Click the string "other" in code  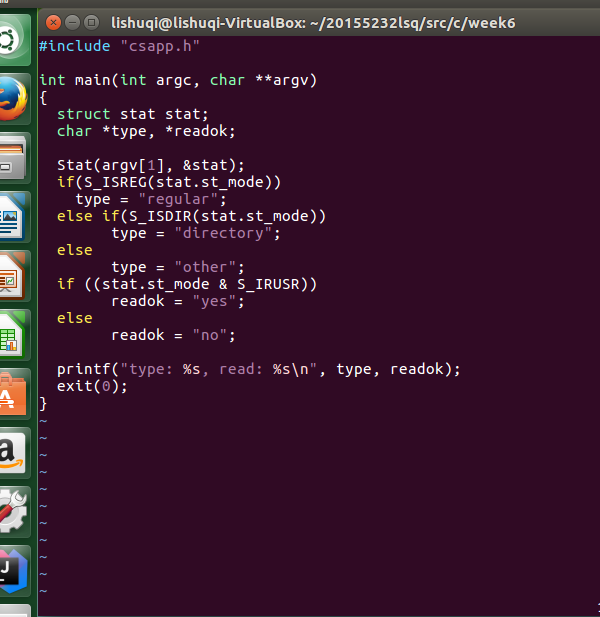tap(205, 267)
